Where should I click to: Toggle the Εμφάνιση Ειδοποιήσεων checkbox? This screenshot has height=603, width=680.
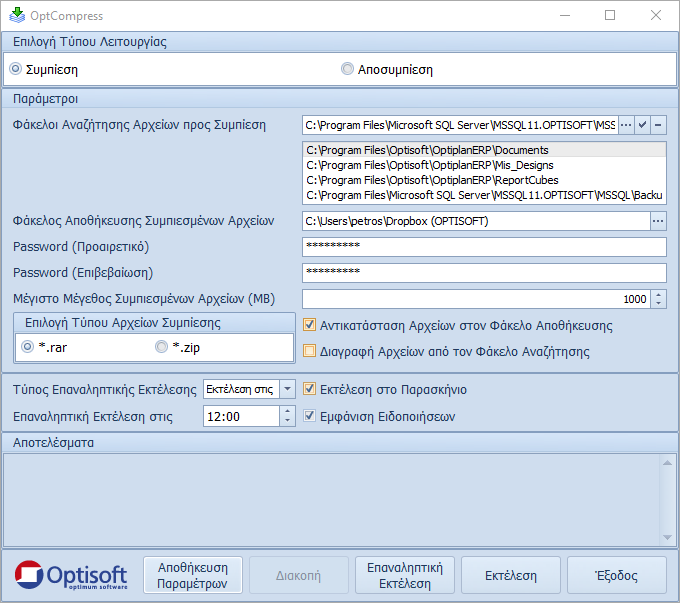[310, 416]
